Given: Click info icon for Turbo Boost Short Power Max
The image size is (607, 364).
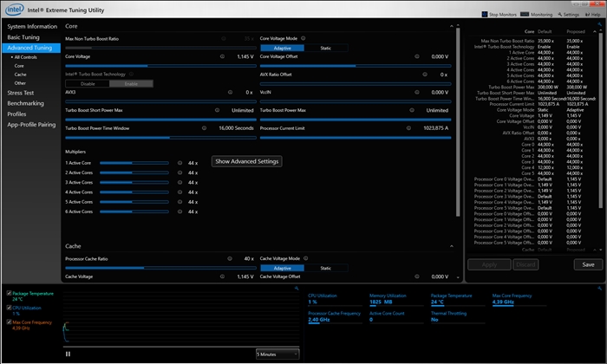Looking at the screenshot, I should tap(217, 110).
